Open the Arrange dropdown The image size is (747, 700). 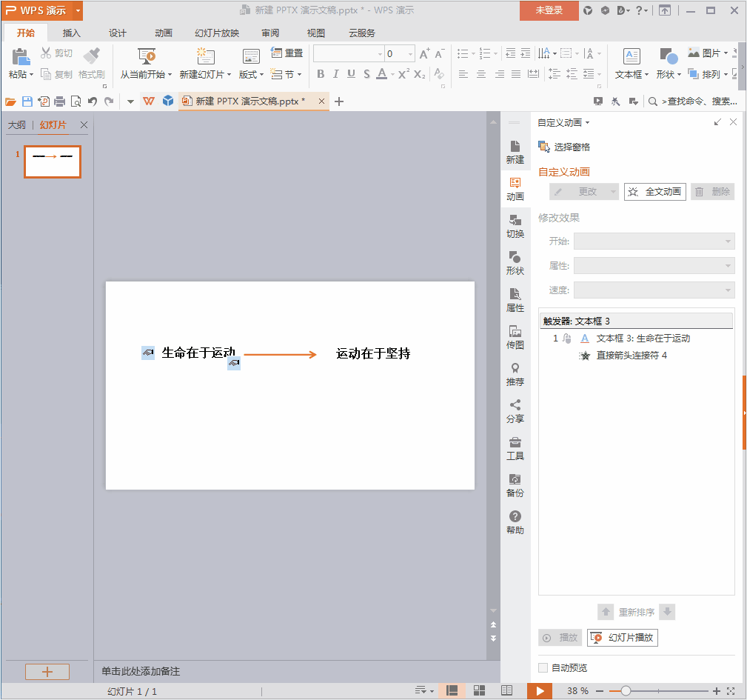click(x=726, y=74)
